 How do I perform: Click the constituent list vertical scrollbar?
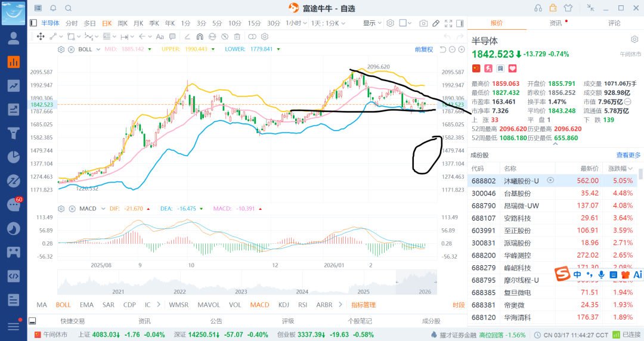point(640,173)
